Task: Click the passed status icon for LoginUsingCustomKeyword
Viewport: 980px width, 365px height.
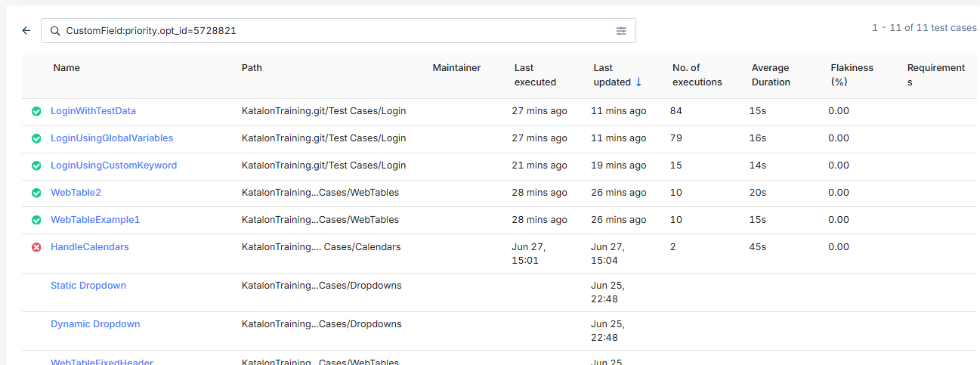Action: [36, 165]
